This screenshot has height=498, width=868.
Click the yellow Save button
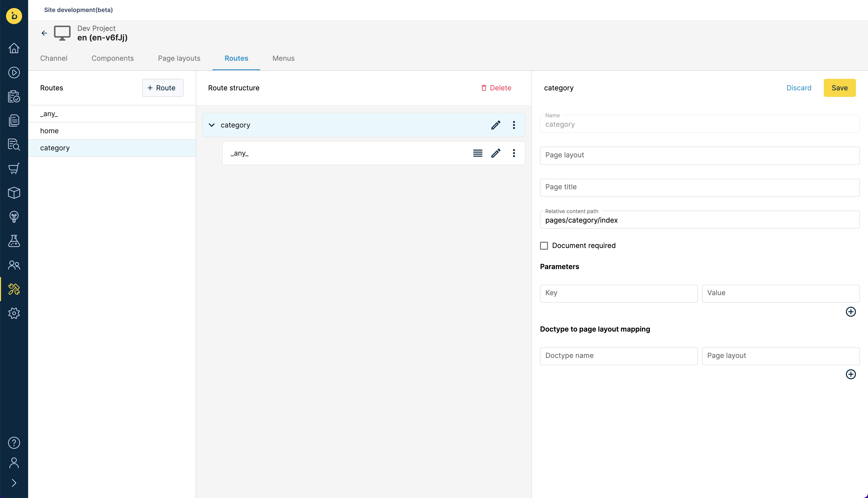pyautogui.click(x=840, y=88)
